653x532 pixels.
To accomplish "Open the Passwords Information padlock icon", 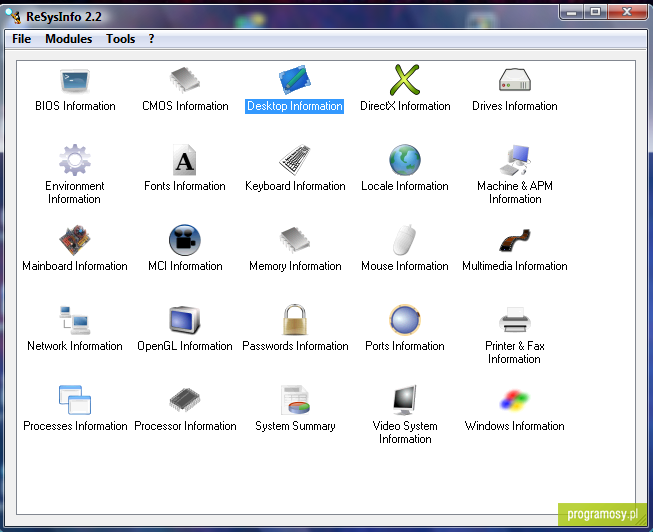I will [295, 320].
